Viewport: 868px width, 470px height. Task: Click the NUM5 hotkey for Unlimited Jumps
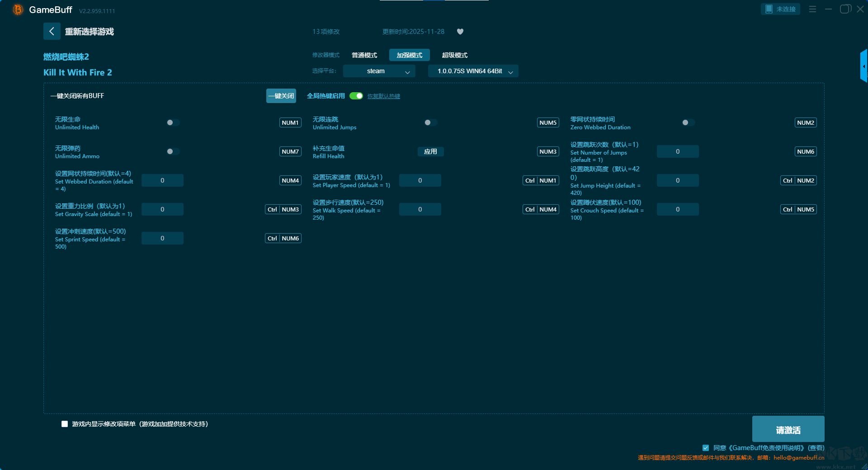tap(548, 122)
